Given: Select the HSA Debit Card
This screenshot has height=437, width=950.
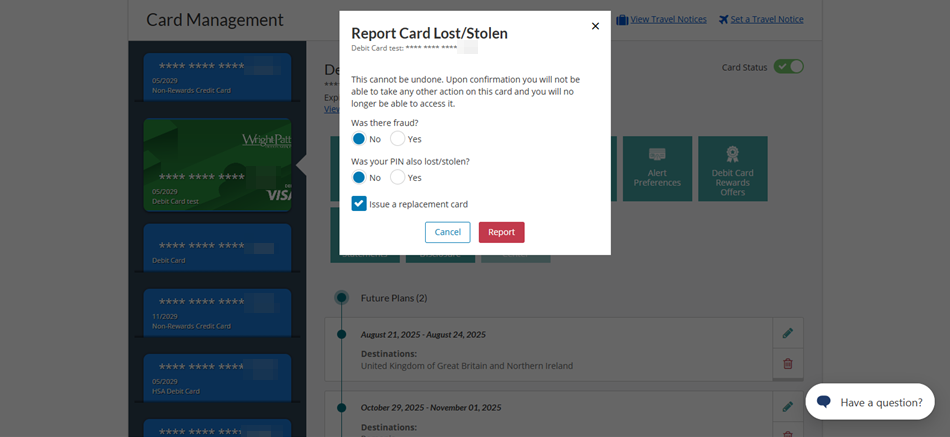Looking at the screenshot, I should (x=217, y=377).
